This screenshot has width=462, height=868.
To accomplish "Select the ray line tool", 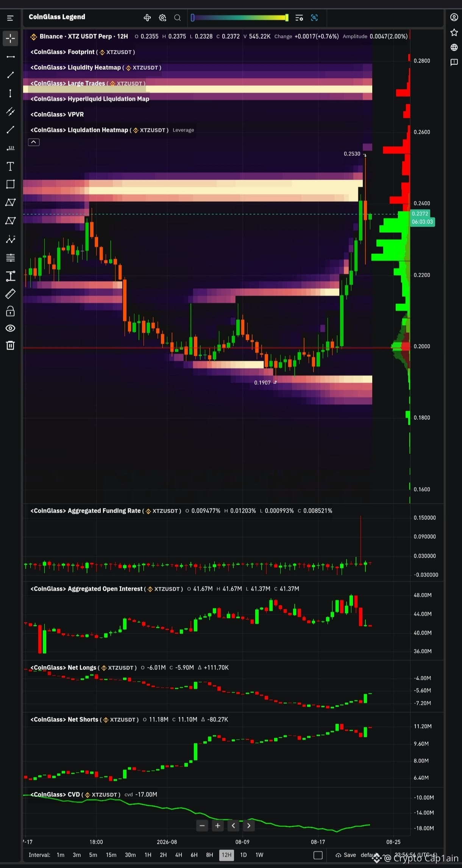I will [10, 130].
